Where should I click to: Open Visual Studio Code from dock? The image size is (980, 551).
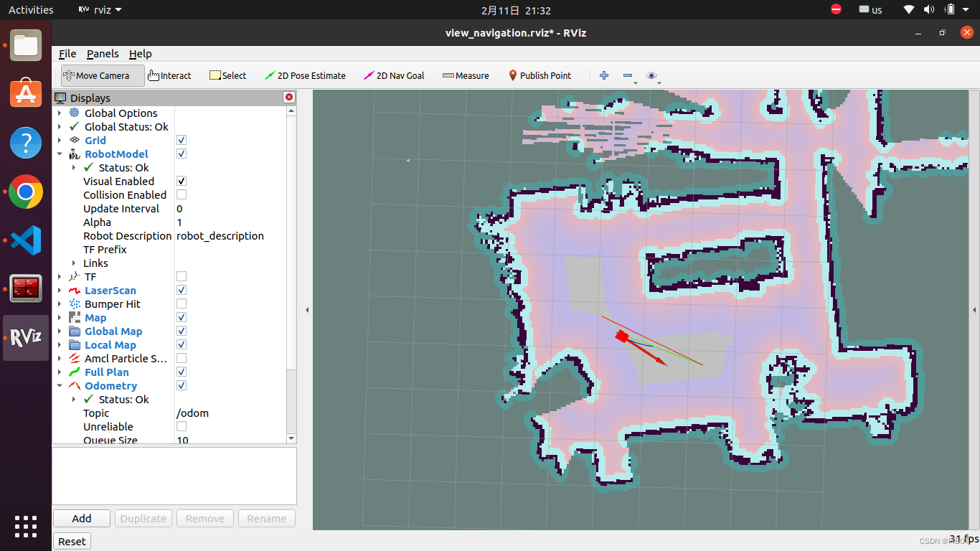[26, 240]
